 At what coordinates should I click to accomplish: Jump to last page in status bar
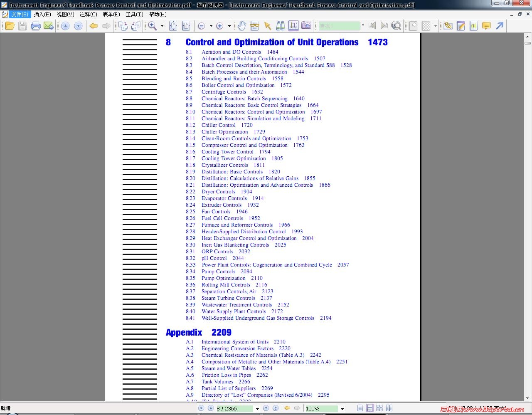tap(275, 408)
